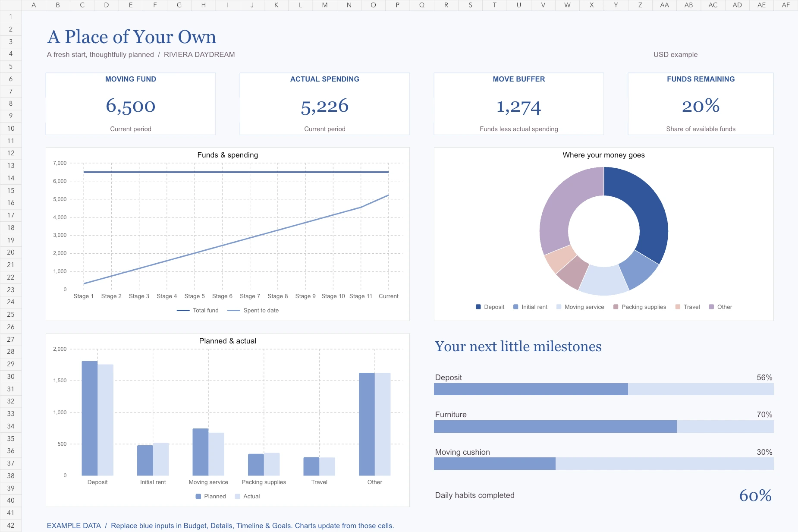Image resolution: width=798 pixels, height=532 pixels.
Task: Click the Moving cushion progress bar
Action: tap(604, 464)
